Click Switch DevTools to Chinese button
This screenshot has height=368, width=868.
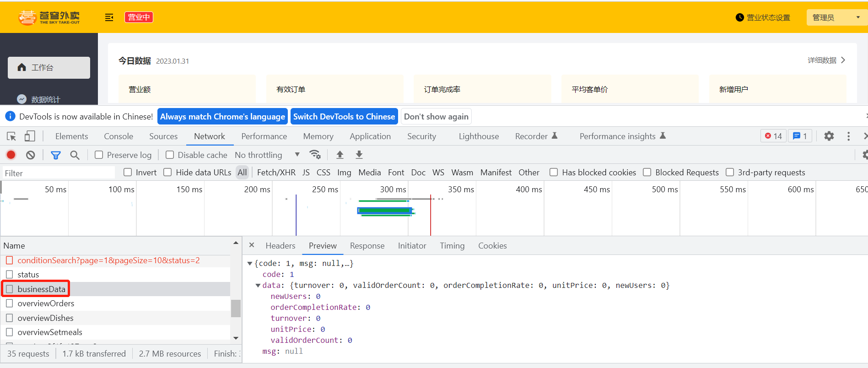pyautogui.click(x=344, y=117)
